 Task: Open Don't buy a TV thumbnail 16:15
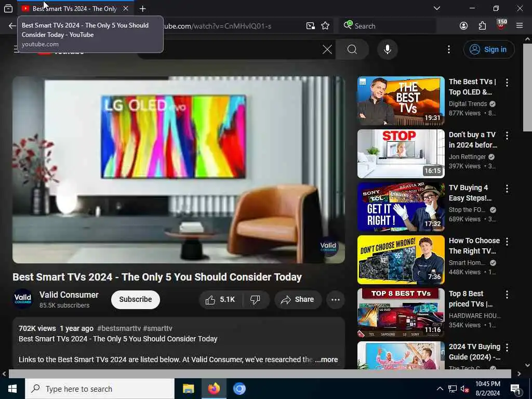[401, 154]
